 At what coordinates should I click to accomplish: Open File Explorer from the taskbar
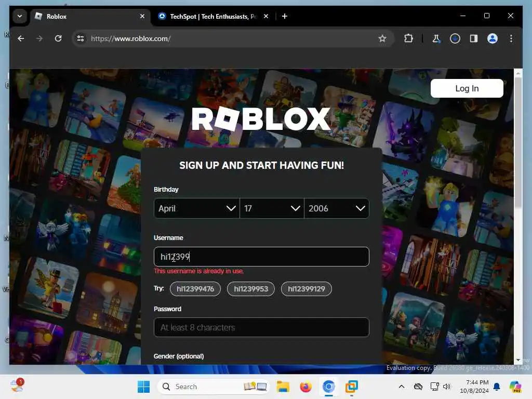pyautogui.click(x=283, y=387)
